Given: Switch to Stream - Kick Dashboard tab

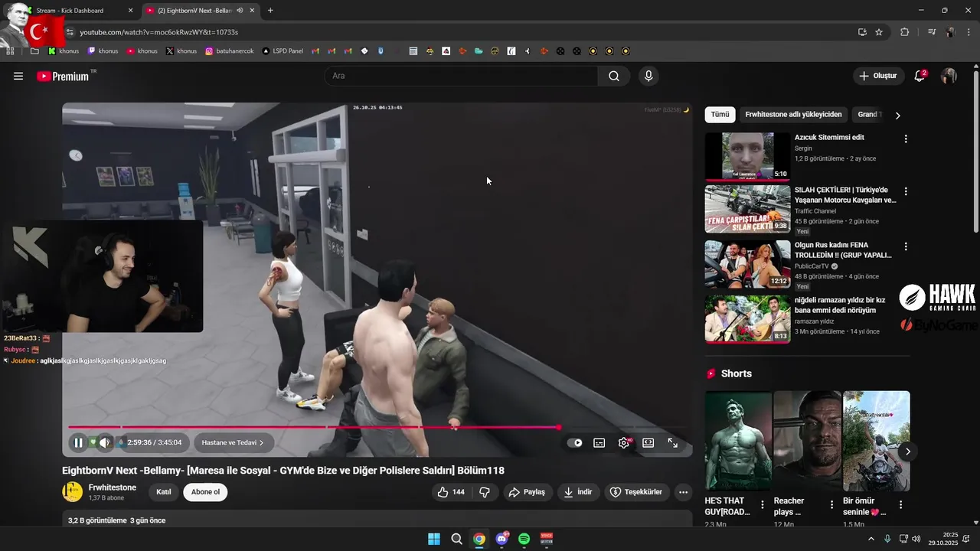Looking at the screenshot, I should pyautogui.click(x=77, y=11).
